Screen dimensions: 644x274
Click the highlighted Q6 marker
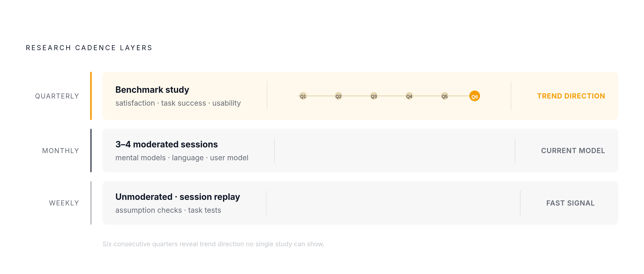pos(474,96)
